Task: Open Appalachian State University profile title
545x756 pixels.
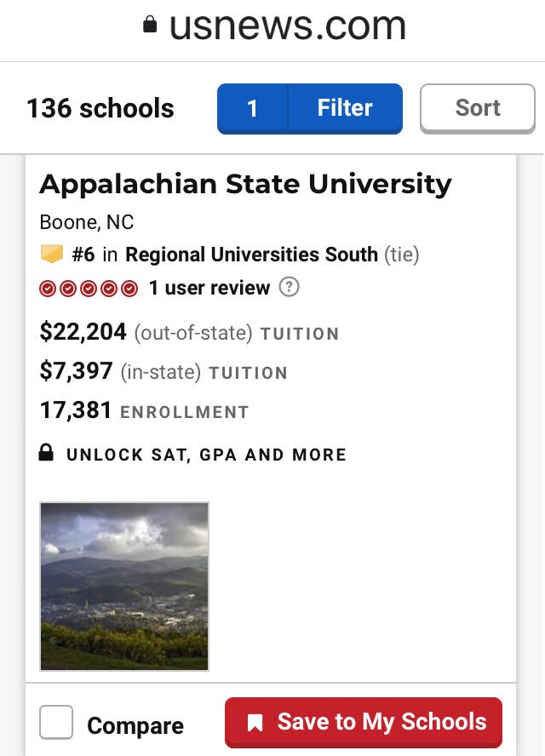Action: pos(245,185)
